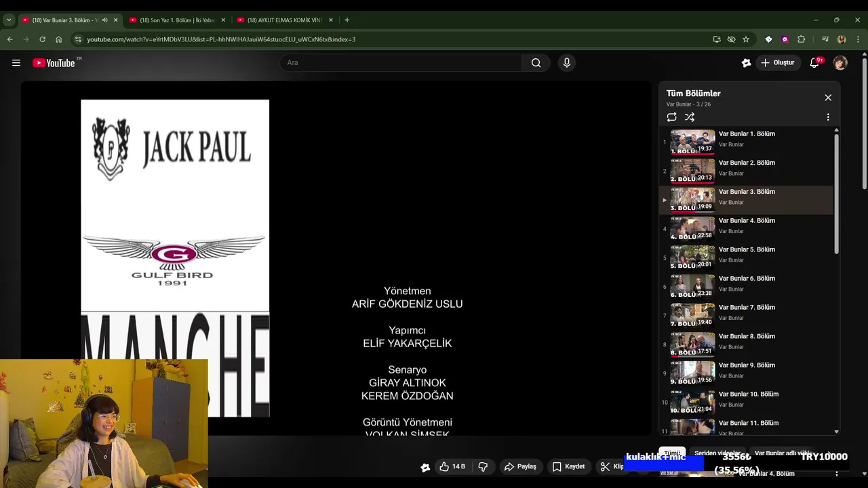Click the Kaydet save button
Image resolution: width=868 pixels, height=488 pixels.
(568, 466)
